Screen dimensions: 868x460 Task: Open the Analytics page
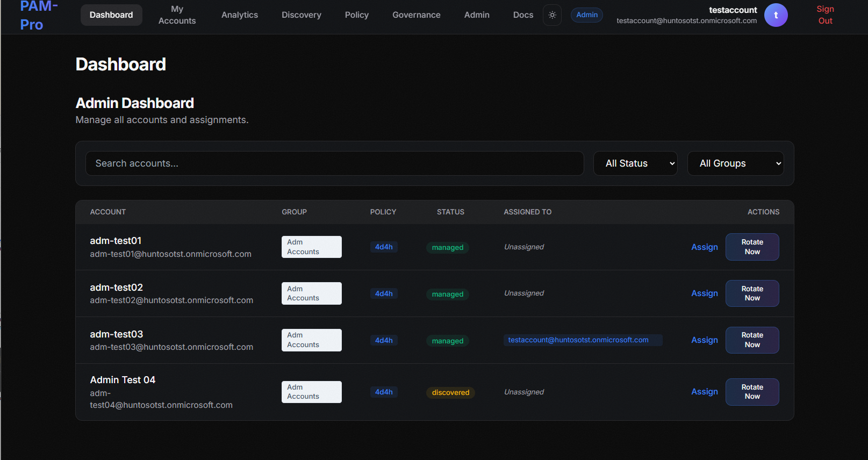click(x=240, y=15)
